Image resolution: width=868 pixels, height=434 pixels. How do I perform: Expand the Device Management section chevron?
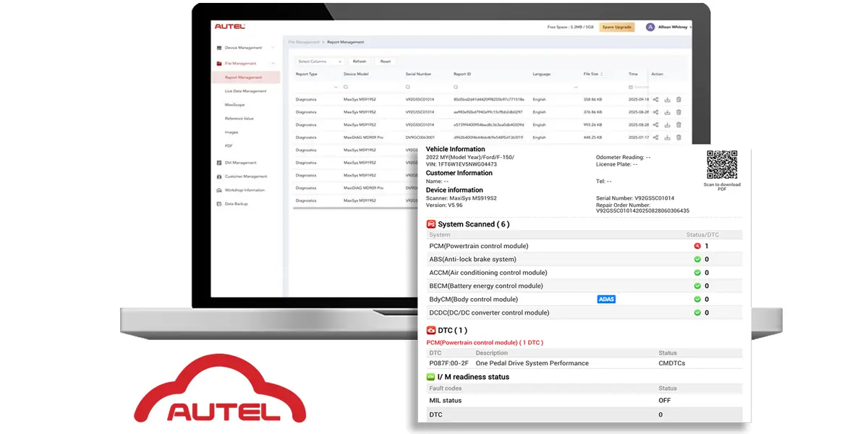pos(273,48)
